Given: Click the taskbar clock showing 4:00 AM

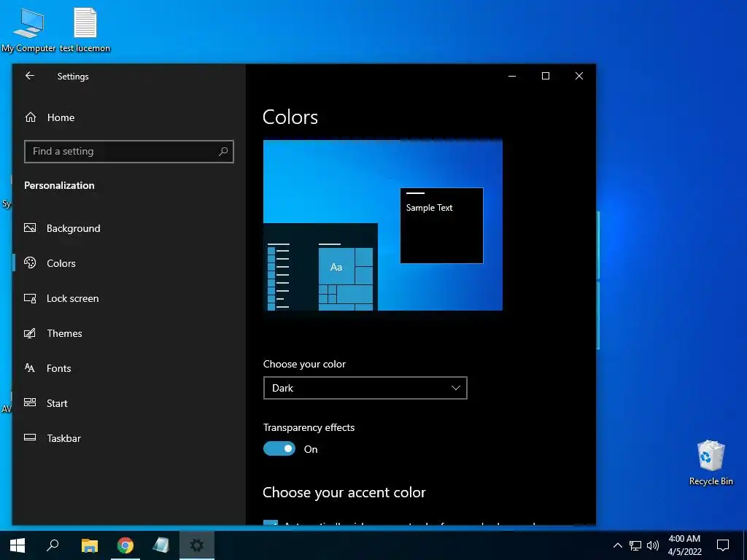Looking at the screenshot, I should [x=684, y=545].
